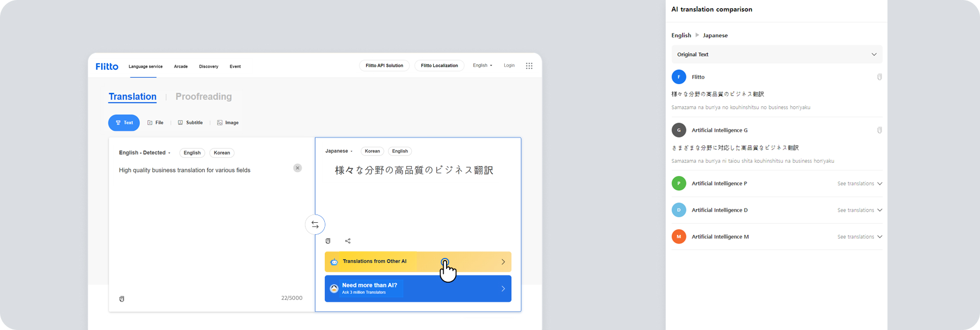Click the Artificial Intelligence D avatar
This screenshot has height=330, width=980.
pos(679,210)
